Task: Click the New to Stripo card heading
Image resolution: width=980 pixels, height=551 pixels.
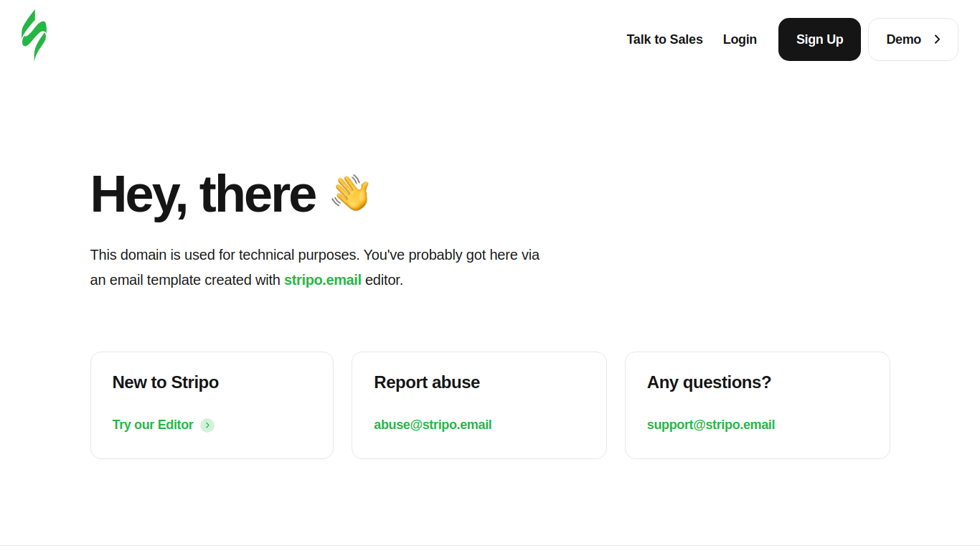Action: tap(166, 382)
